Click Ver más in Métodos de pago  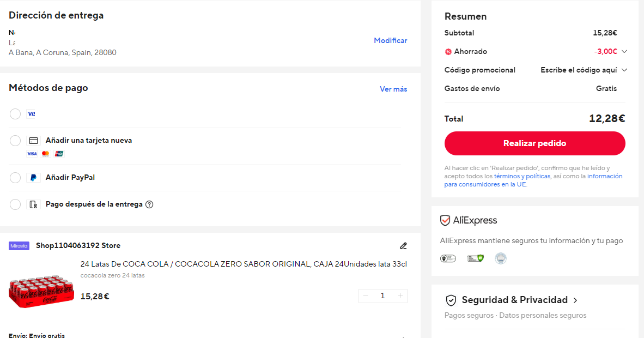pos(393,89)
